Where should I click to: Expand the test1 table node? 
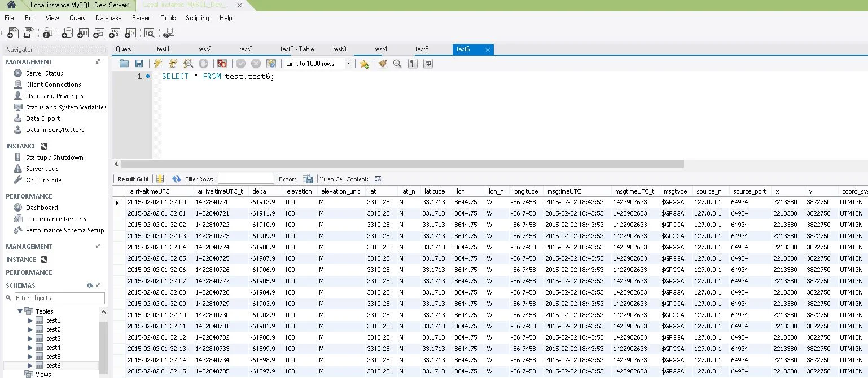30,320
